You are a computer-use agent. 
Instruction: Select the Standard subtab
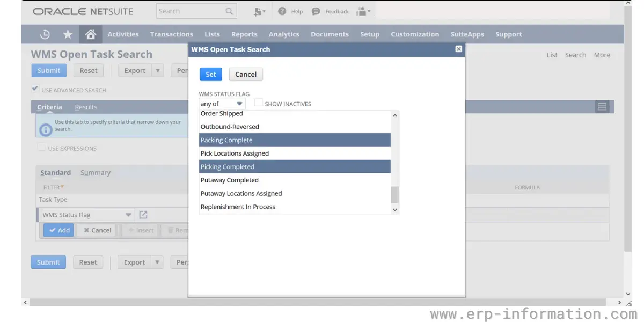pyautogui.click(x=56, y=173)
